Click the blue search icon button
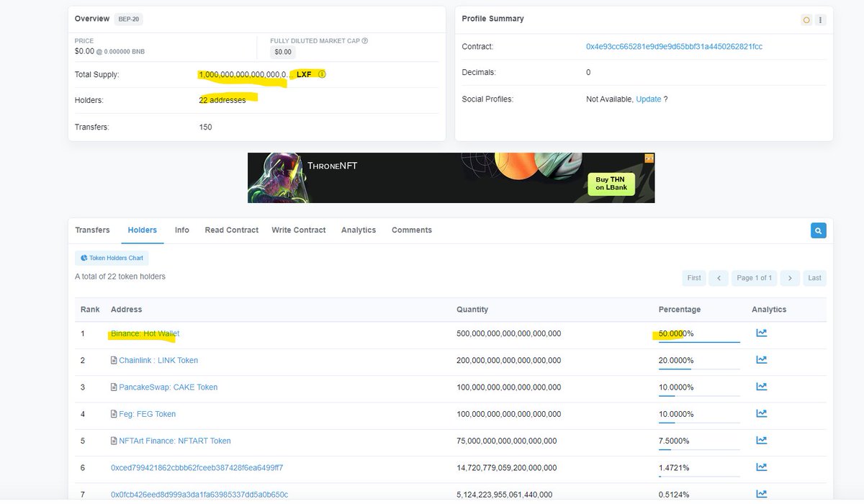This screenshot has height=504, width=864. coord(818,230)
